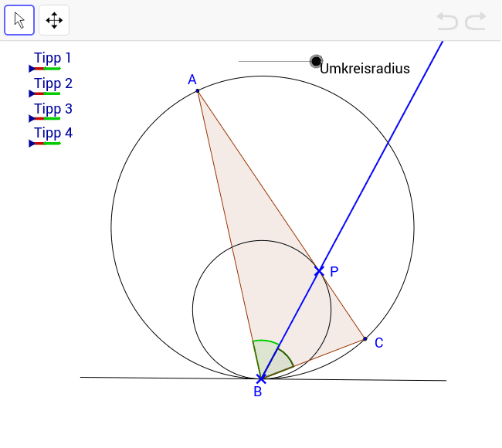The height and width of the screenshot is (448, 502).
Task: Select point P cross marker
Action: [x=319, y=271]
